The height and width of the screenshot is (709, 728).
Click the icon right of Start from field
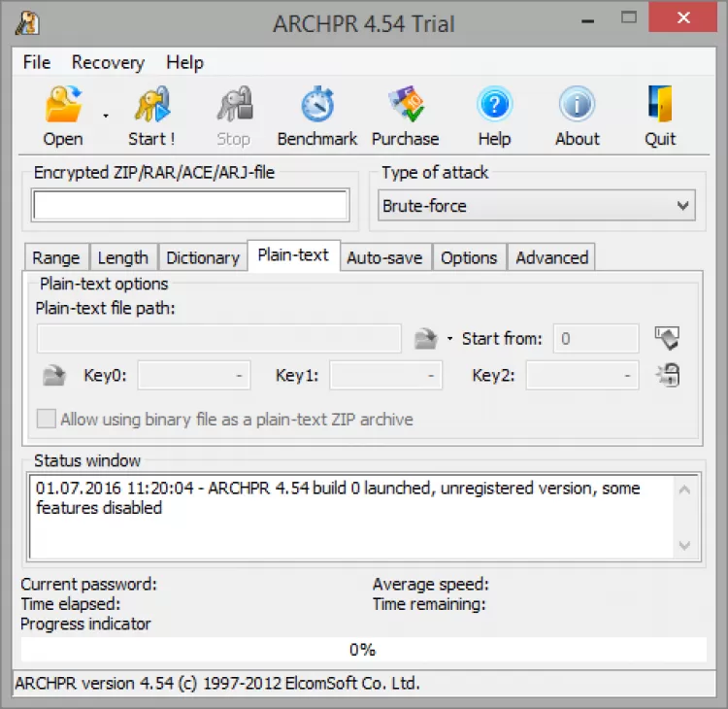pos(667,338)
